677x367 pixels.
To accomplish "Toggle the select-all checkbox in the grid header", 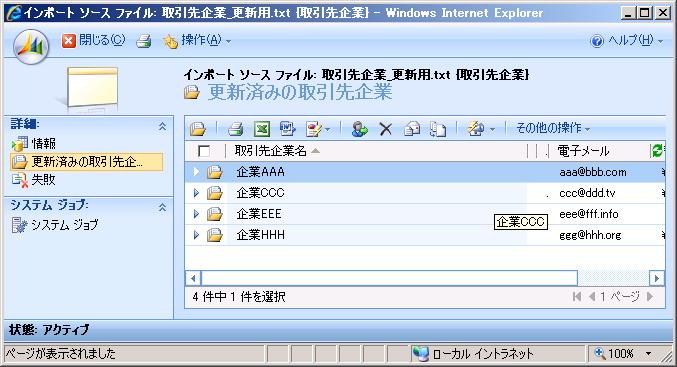I will (204, 151).
